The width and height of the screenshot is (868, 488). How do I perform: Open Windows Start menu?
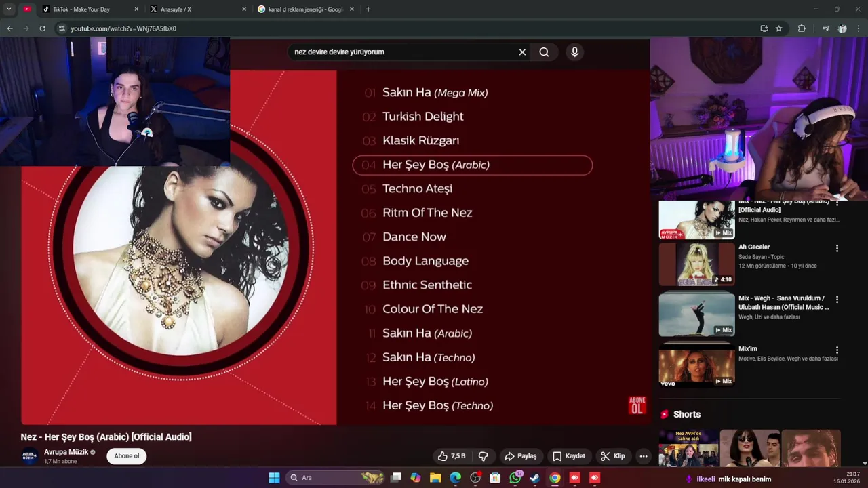(x=274, y=478)
